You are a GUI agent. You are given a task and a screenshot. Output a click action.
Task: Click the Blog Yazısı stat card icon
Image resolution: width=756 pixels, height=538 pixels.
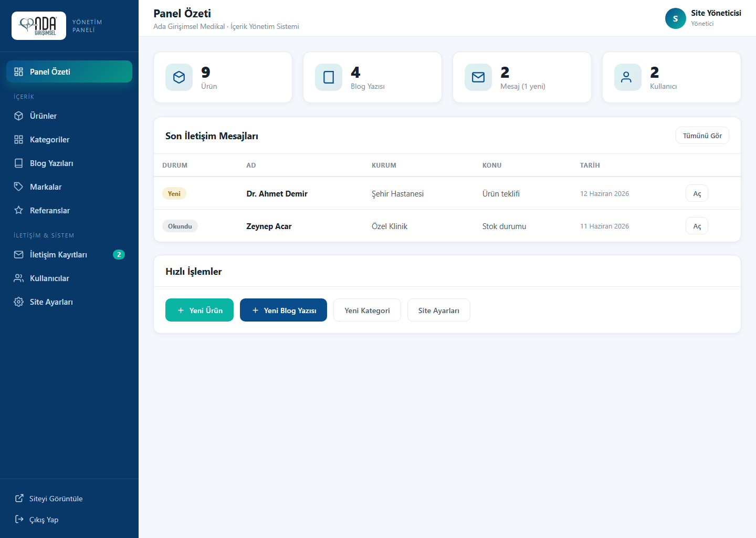tap(329, 77)
